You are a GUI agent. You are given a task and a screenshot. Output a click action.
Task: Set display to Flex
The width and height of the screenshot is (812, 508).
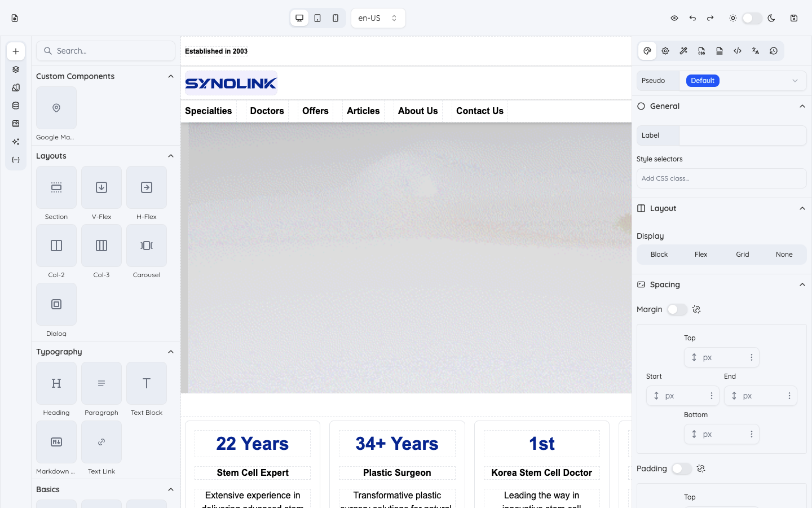[701, 255]
